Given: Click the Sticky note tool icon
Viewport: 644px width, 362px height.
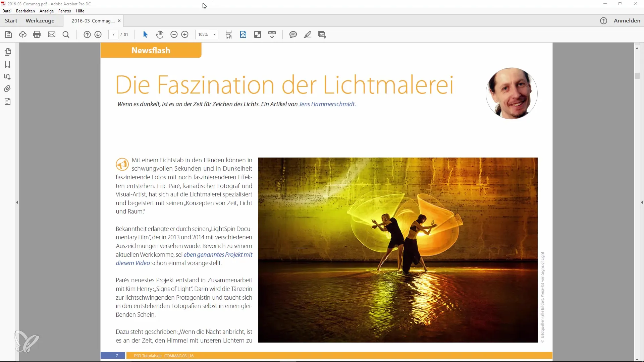Looking at the screenshot, I should pyautogui.click(x=292, y=35).
